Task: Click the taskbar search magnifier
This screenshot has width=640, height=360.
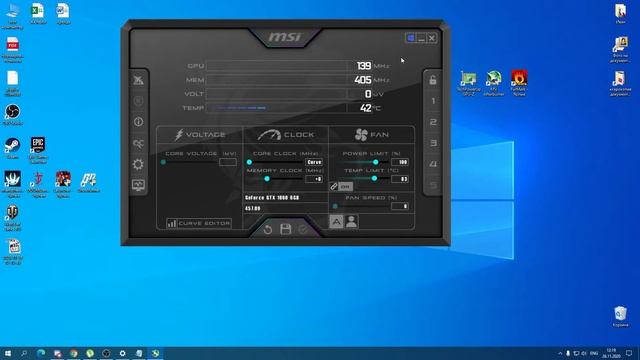Action: click(x=24, y=353)
